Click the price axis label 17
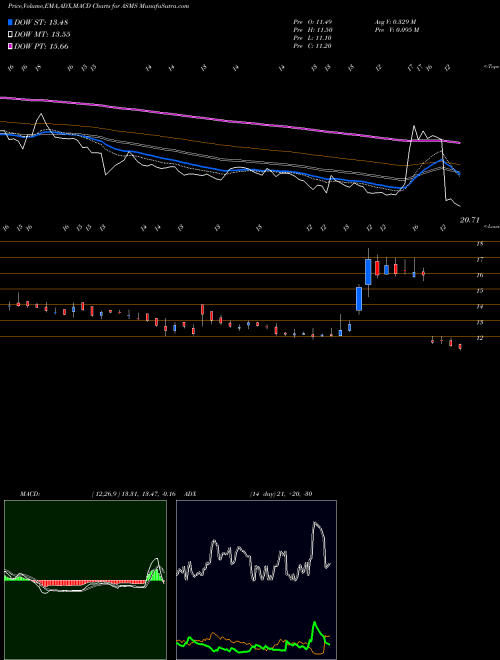Viewport: 500px width, 660px height. (x=479, y=260)
